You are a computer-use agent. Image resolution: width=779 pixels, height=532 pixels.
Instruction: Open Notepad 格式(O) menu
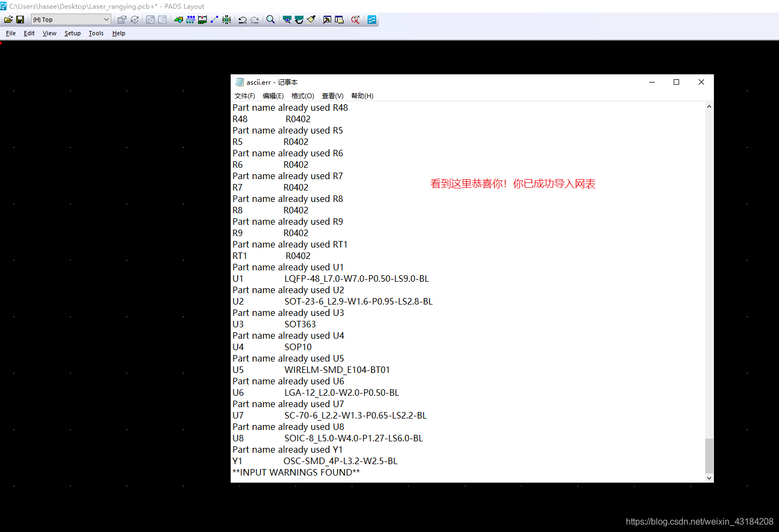(303, 96)
